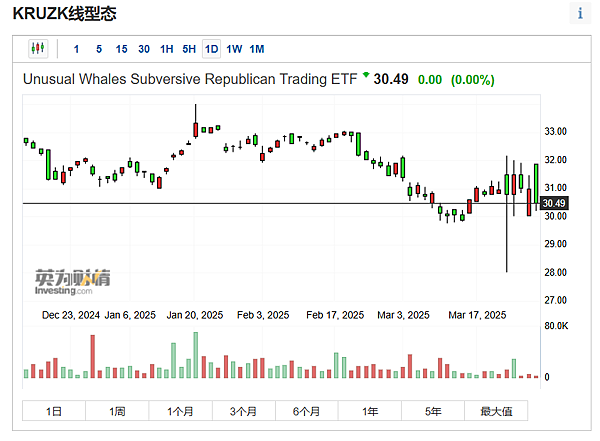Choose the 5H interval
600x441 pixels.
click(189, 49)
